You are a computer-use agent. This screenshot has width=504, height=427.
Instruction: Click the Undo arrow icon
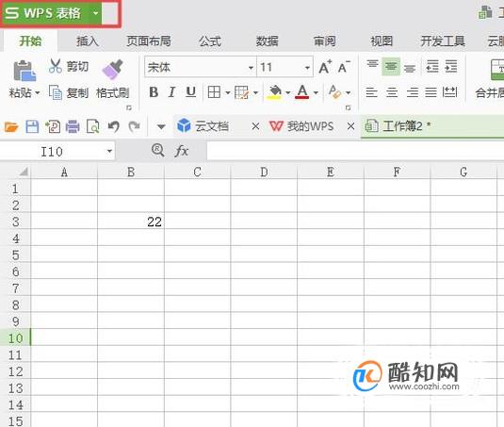click(113, 126)
